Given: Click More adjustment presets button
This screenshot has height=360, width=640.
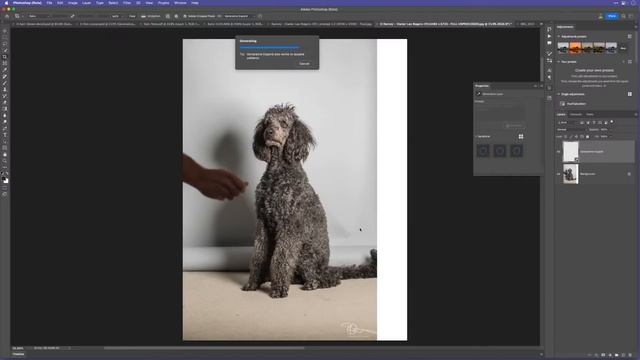Looking at the screenshot, I should pos(623,48).
